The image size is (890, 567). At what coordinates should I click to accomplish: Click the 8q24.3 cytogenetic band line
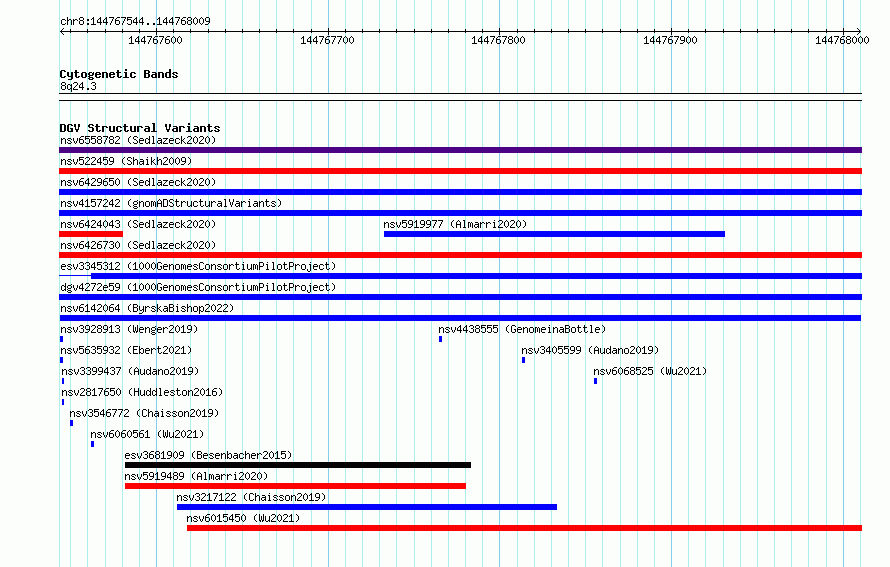(x=460, y=97)
